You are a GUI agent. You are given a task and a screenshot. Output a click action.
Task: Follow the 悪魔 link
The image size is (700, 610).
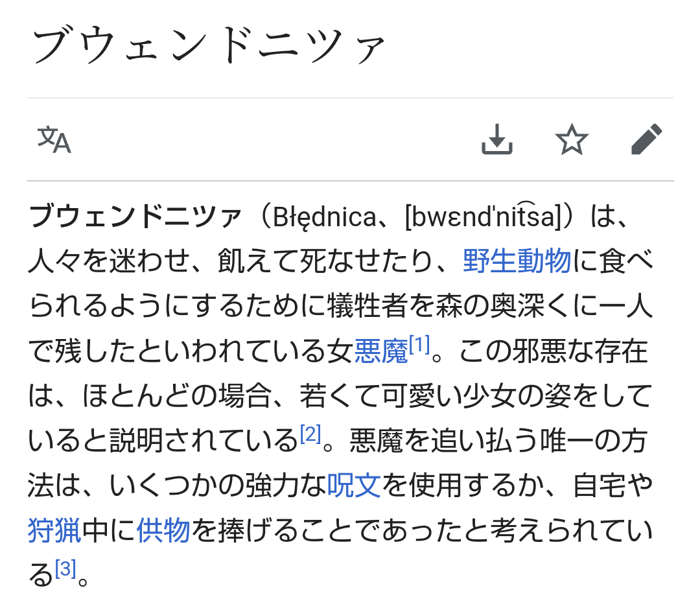coord(380,351)
